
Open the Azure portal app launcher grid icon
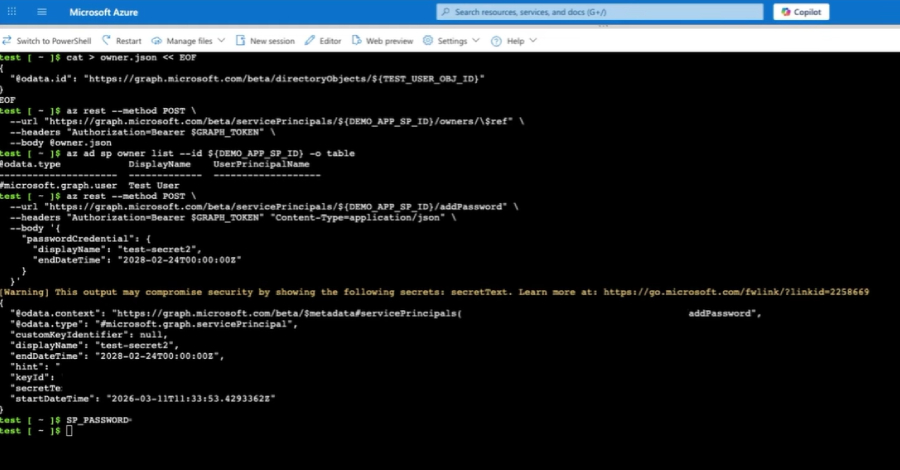coord(14,12)
